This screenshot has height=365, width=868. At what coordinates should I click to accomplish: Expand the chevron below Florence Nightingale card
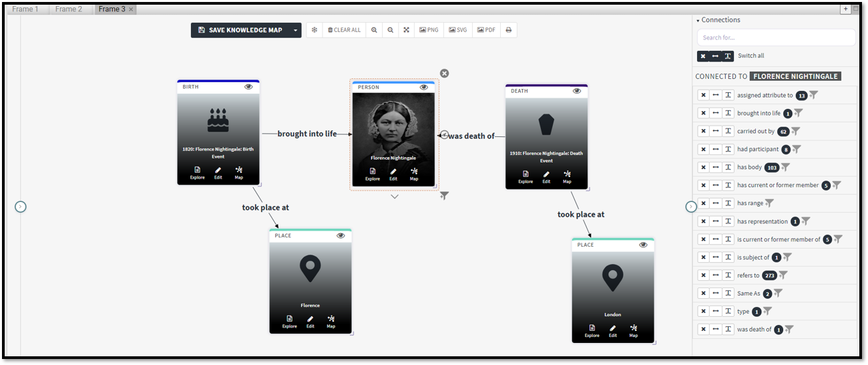click(395, 197)
